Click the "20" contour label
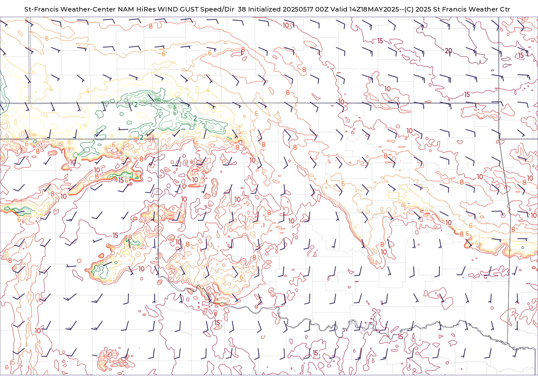This screenshot has height=392, width=538. coord(449,51)
